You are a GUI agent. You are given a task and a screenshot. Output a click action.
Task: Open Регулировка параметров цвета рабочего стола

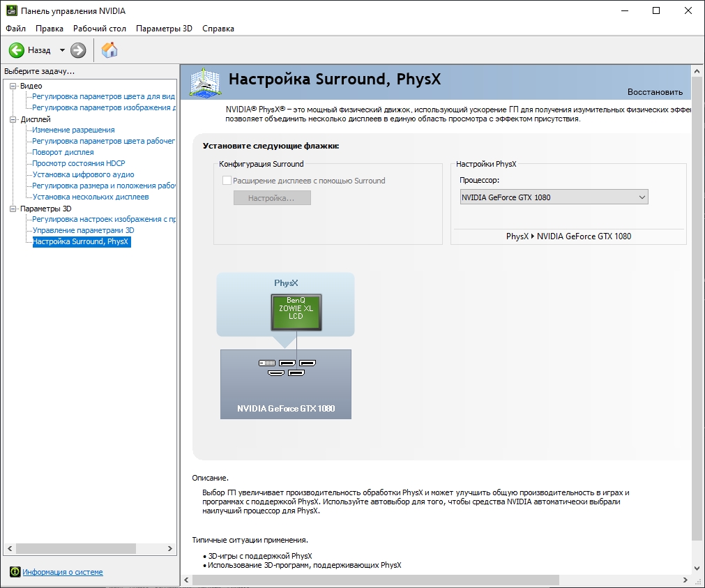pos(103,142)
